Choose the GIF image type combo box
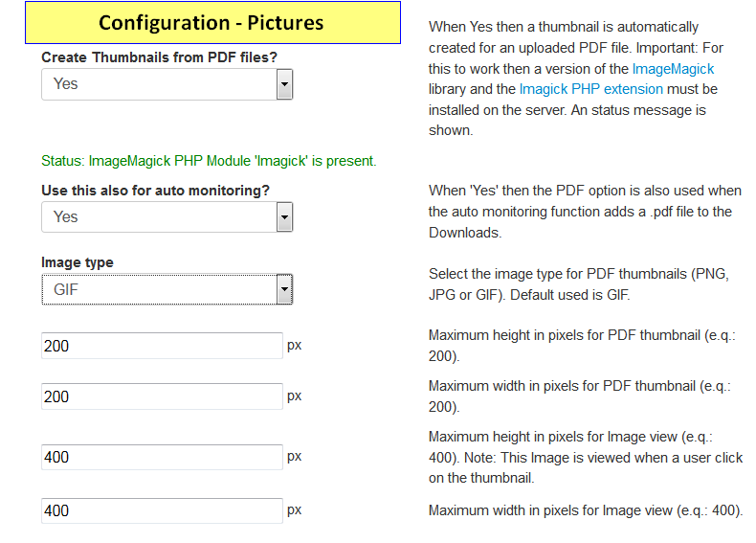 [x=167, y=289]
